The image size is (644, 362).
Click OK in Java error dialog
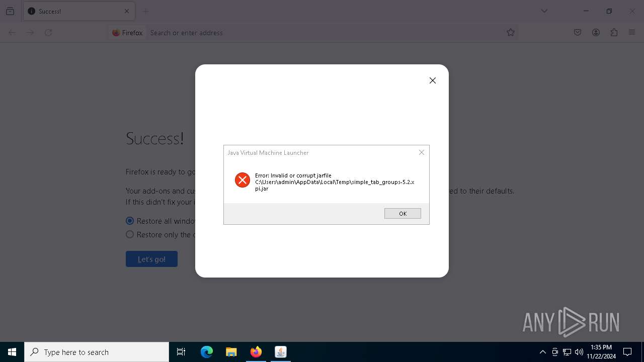[x=403, y=214]
